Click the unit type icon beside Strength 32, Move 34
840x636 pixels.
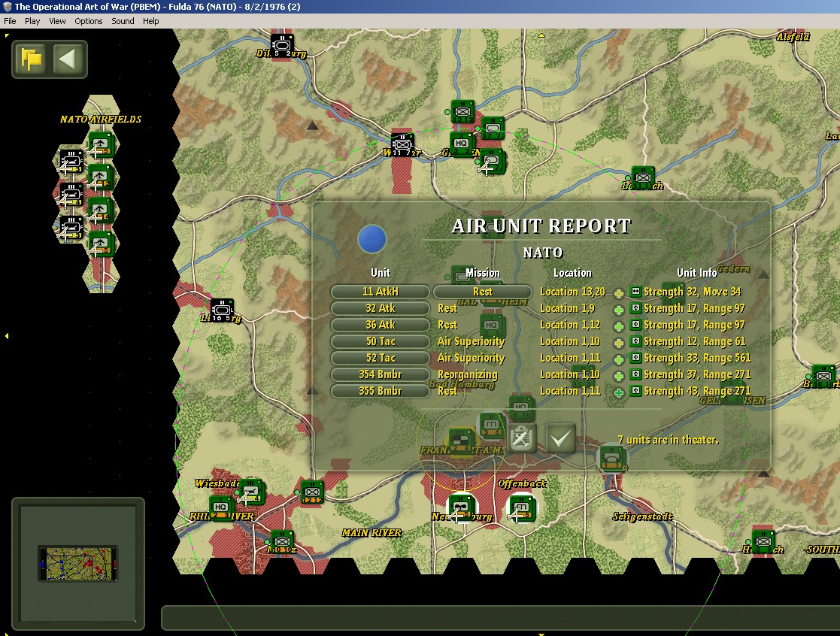(635, 292)
